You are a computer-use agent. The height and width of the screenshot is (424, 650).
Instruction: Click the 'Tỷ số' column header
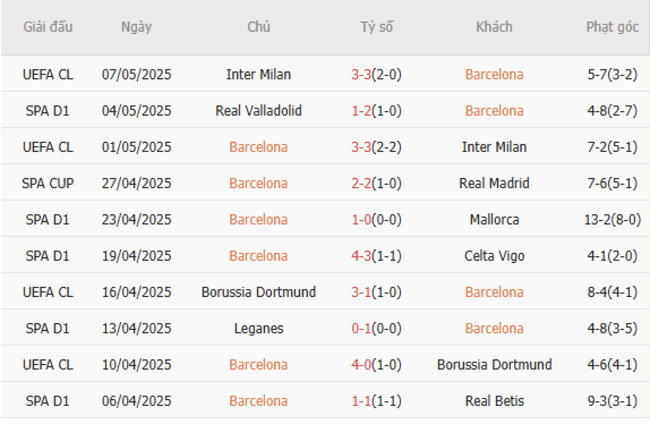pyautogui.click(x=377, y=27)
